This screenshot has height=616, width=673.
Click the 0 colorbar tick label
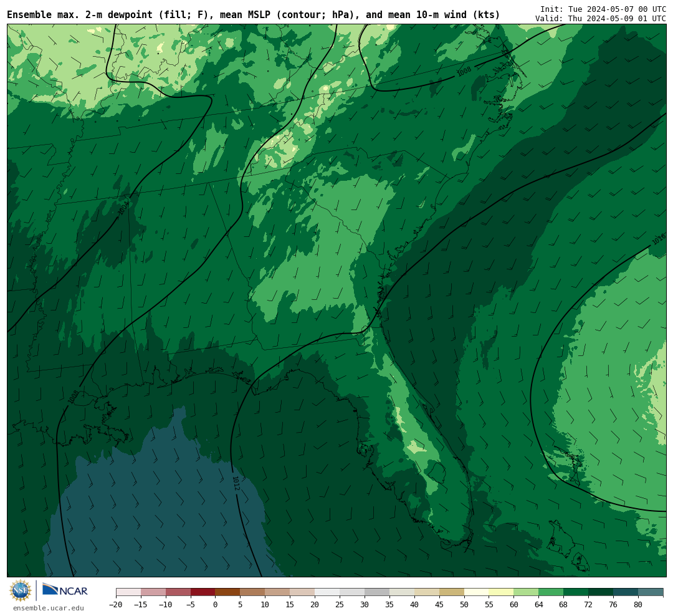click(x=216, y=604)
